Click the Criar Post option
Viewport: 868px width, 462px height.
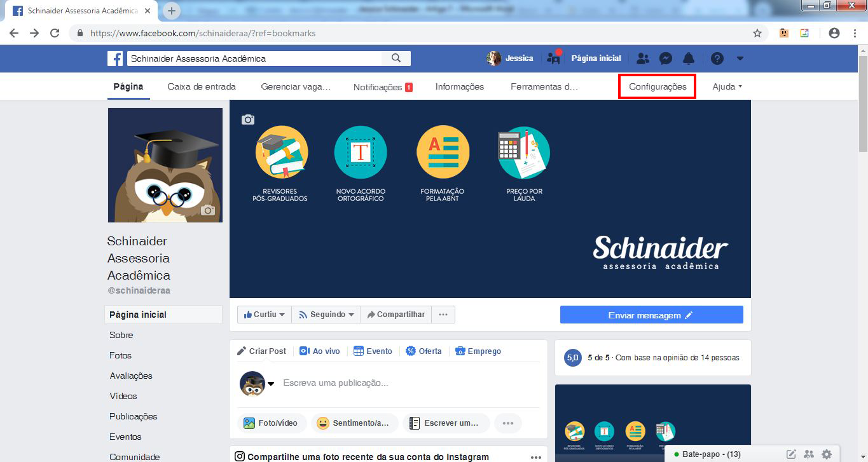[261, 351]
